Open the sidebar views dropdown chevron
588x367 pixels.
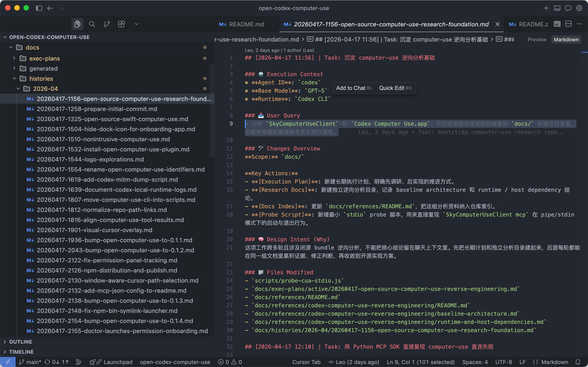(x=136, y=24)
